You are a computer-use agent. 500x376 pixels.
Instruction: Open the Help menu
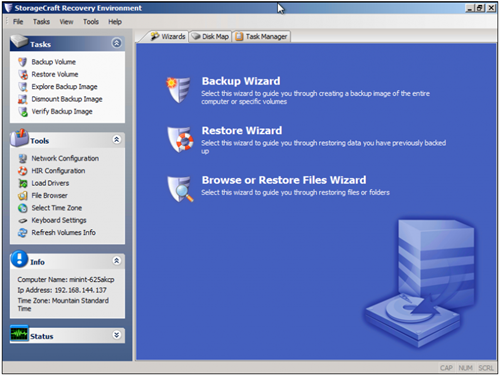pos(115,22)
